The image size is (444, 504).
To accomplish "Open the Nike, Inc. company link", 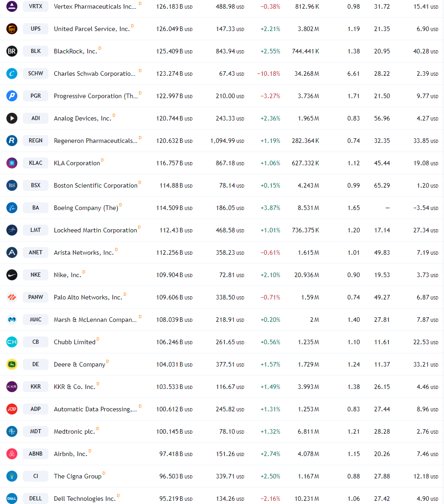I will pyautogui.click(x=68, y=275).
